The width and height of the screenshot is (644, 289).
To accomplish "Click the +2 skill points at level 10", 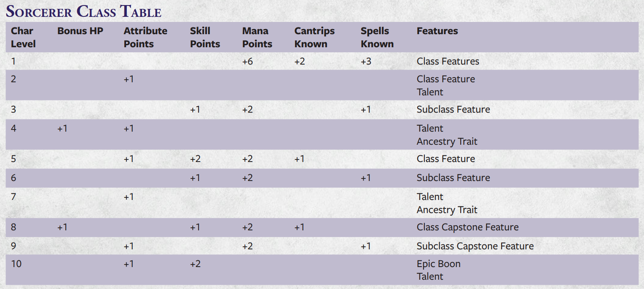I will [x=195, y=264].
